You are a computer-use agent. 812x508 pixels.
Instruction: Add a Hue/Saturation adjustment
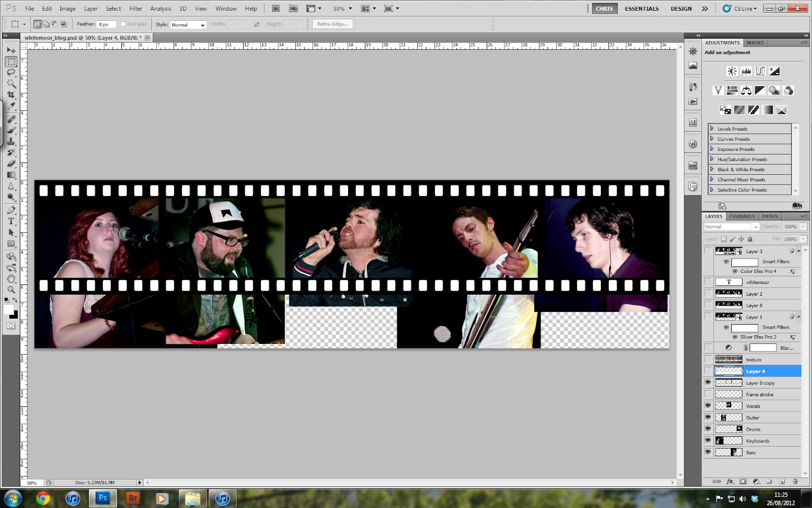(x=732, y=90)
